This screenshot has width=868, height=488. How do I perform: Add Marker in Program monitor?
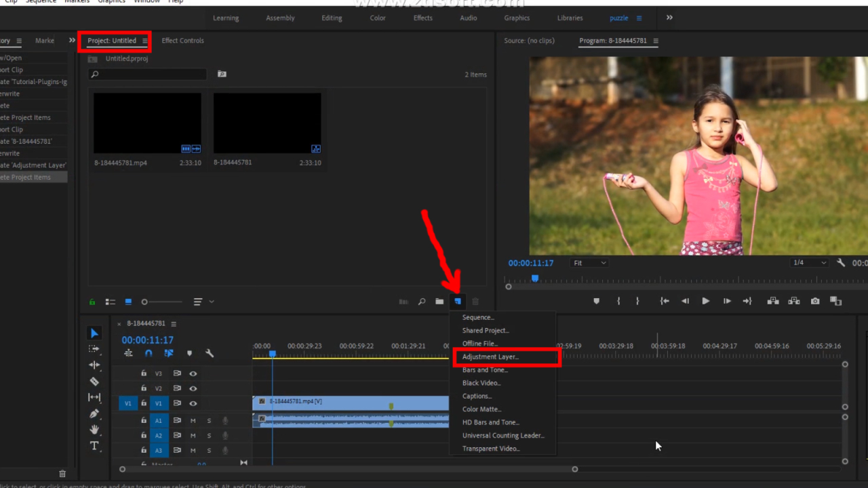[597, 301]
